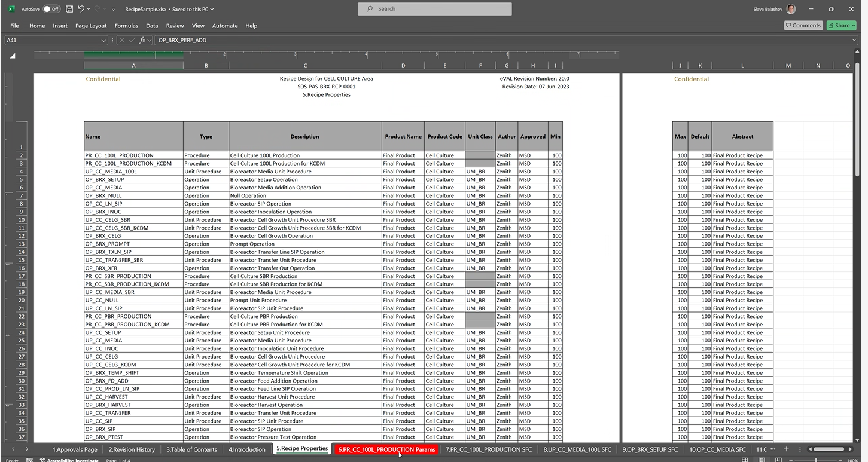Switch to Normal view icon in status bar
Viewport: 868px width, 462px height.
745,460
